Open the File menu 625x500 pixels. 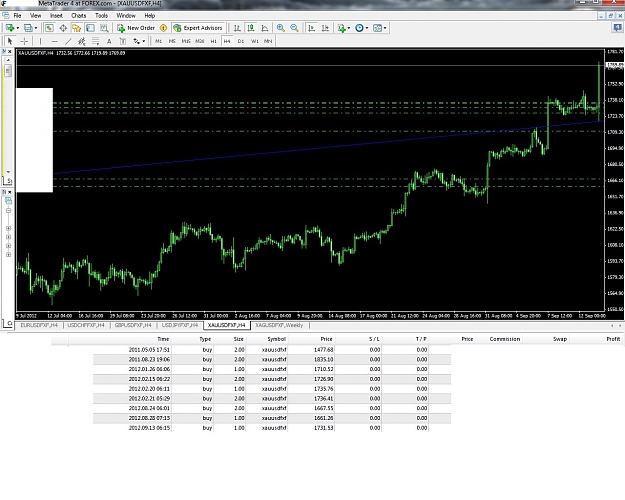(x=17, y=16)
